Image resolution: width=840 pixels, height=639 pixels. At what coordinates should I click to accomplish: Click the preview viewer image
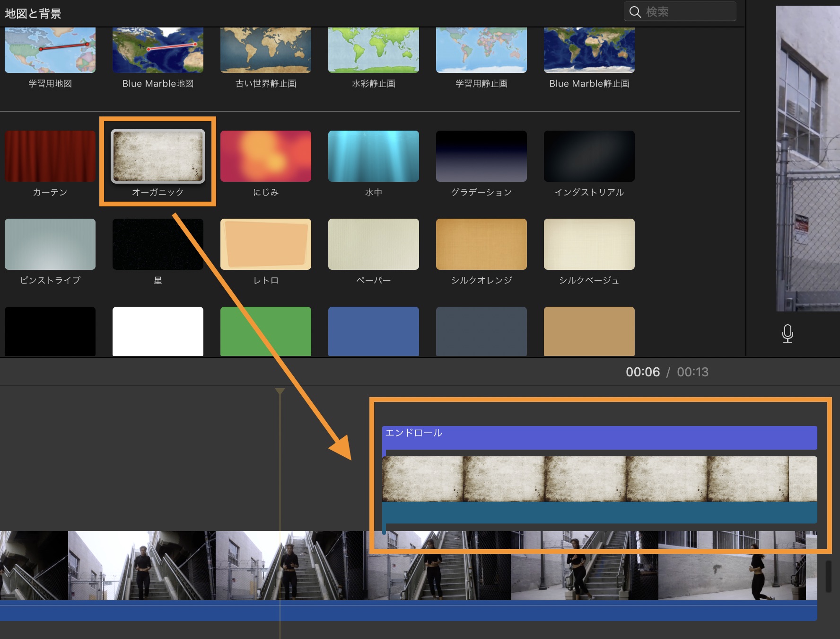coord(808,159)
